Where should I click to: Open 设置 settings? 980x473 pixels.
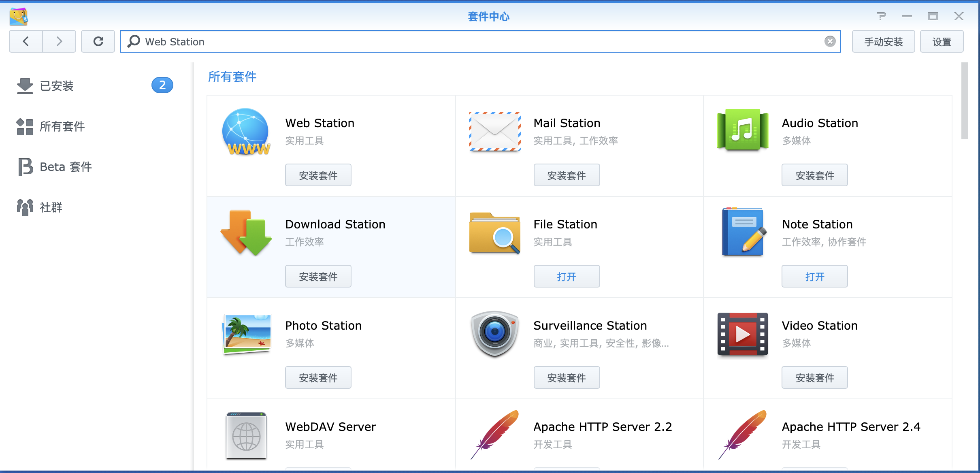coord(942,41)
